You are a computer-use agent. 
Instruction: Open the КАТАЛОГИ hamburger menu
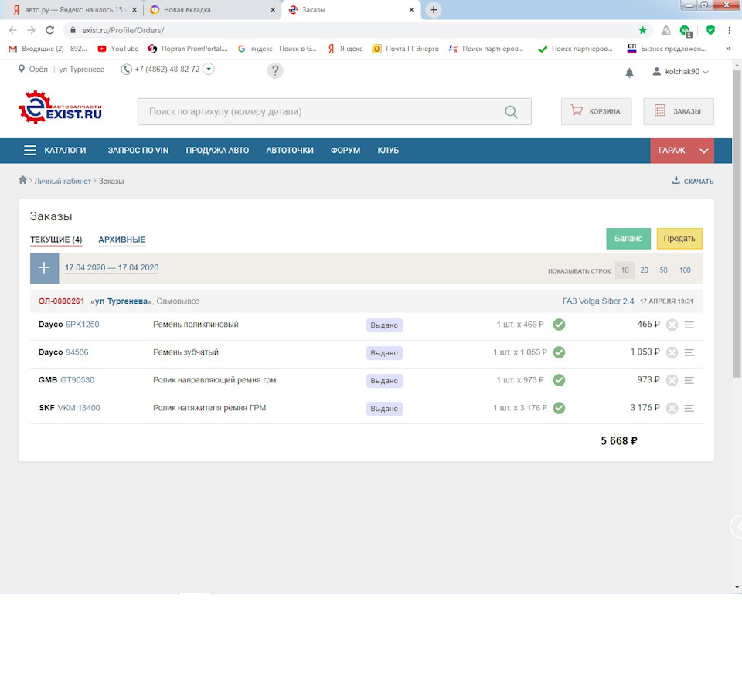pyautogui.click(x=56, y=151)
